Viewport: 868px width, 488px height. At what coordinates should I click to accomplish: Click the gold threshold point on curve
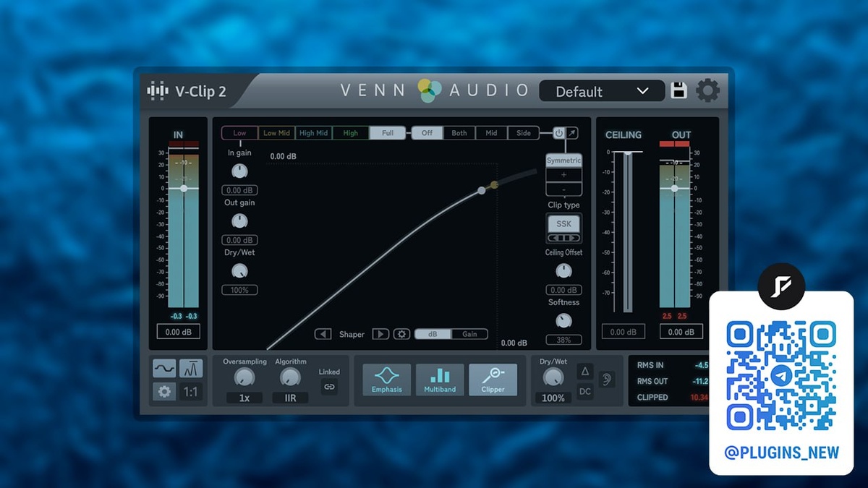coord(494,185)
